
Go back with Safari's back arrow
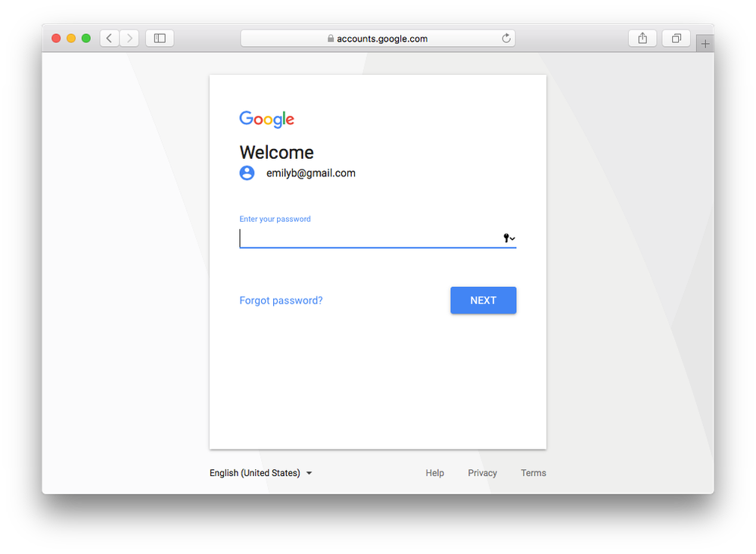tap(110, 38)
